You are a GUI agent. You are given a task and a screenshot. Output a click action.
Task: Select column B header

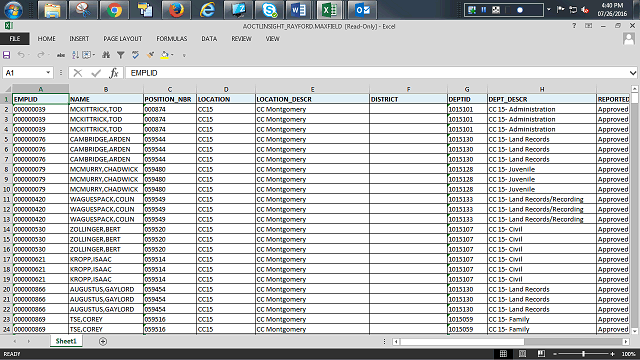pos(106,89)
